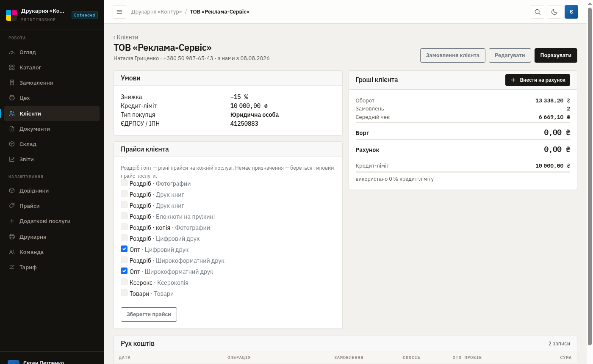Tick the Роздріб · Широкоформатний друк checkbox
593x364 pixels.
124,260
